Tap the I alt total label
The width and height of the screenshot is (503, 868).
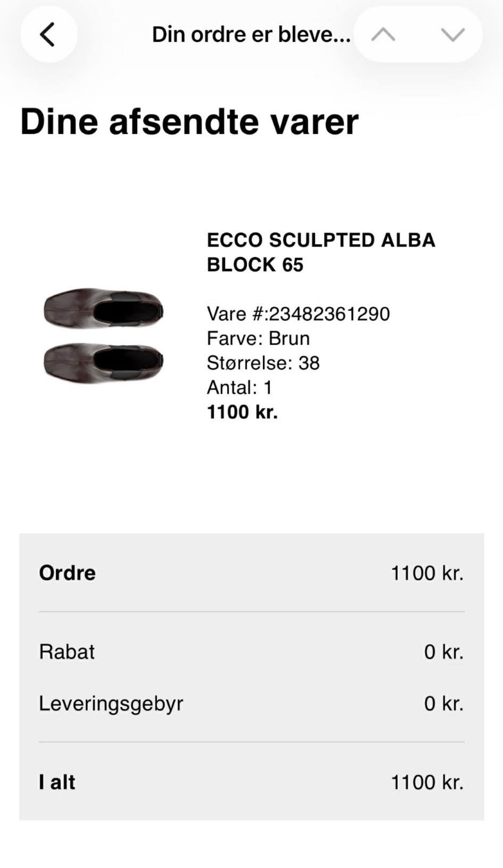coord(57,782)
